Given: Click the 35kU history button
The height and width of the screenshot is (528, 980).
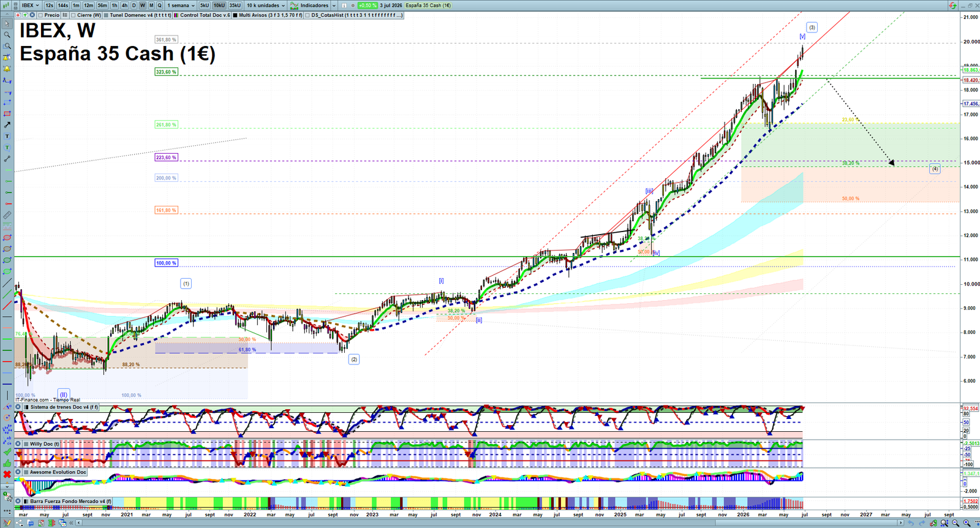Looking at the screenshot, I should [x=235, y=5].
